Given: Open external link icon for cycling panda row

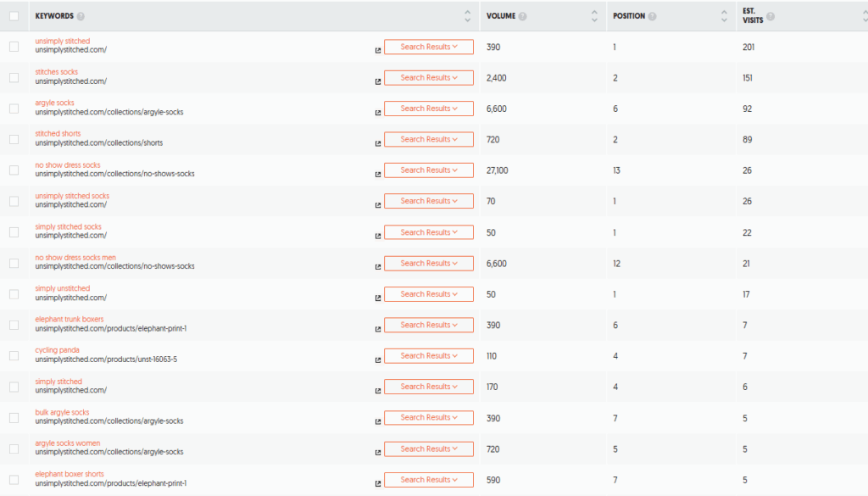Looking at the screenshot, I should click(378, 359).
